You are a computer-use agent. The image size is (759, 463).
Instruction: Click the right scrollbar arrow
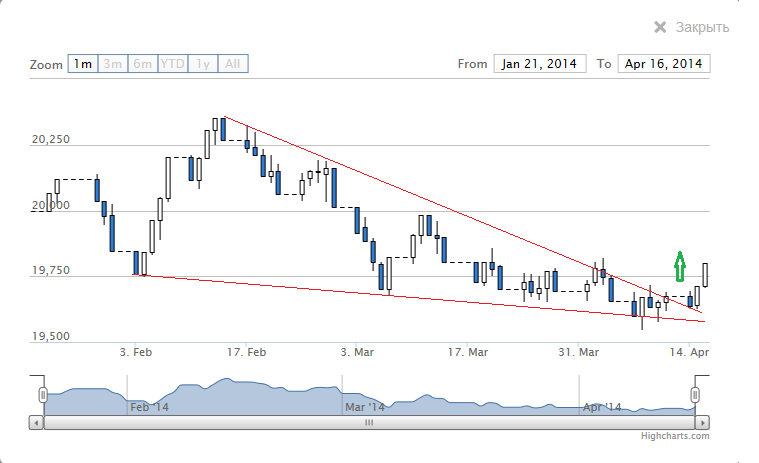click(x=702, y=423)
